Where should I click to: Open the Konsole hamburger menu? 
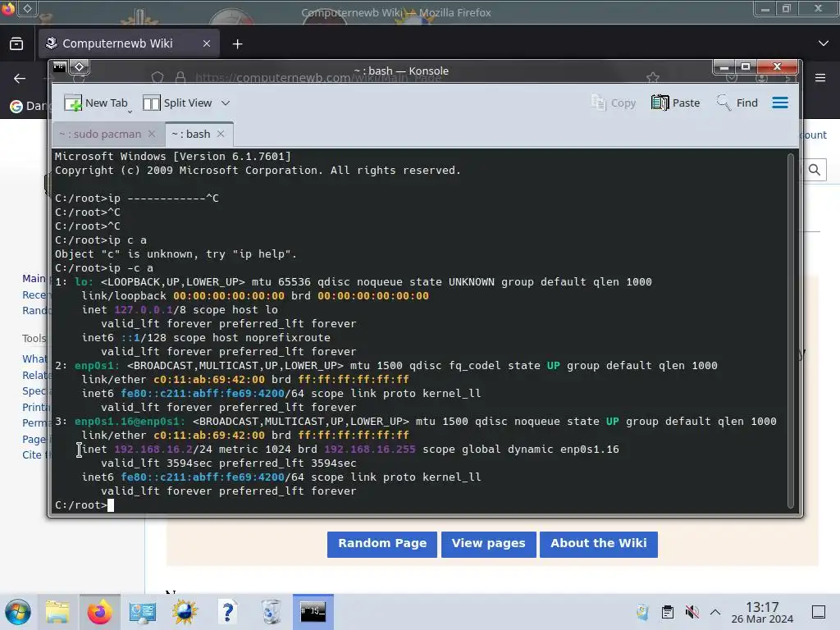[x=780, y=103]
